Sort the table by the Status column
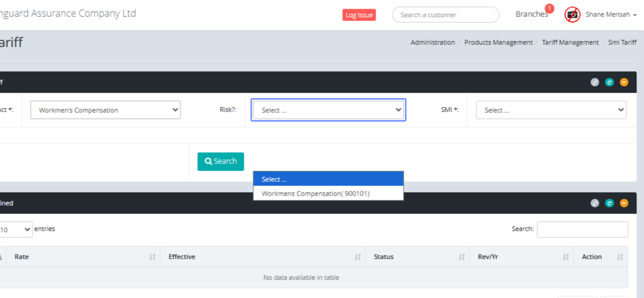Screen dimensions: 644x298 click(417, 257)
